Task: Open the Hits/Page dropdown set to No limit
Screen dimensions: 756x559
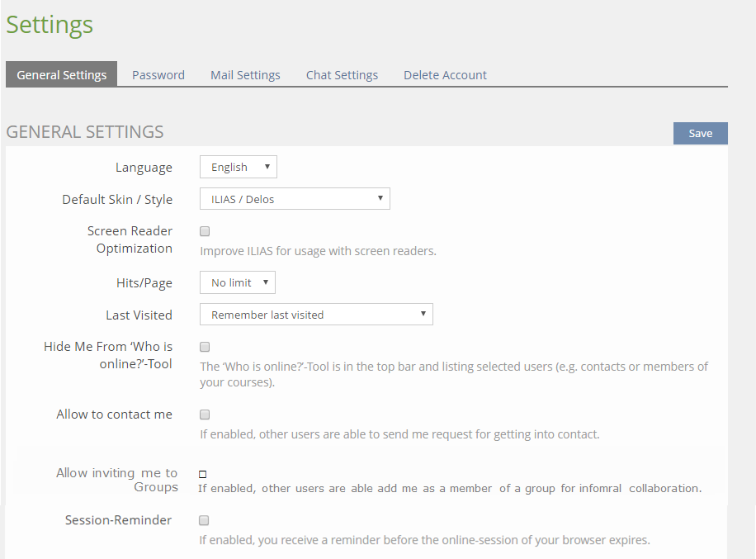Action: coord(238,283)
